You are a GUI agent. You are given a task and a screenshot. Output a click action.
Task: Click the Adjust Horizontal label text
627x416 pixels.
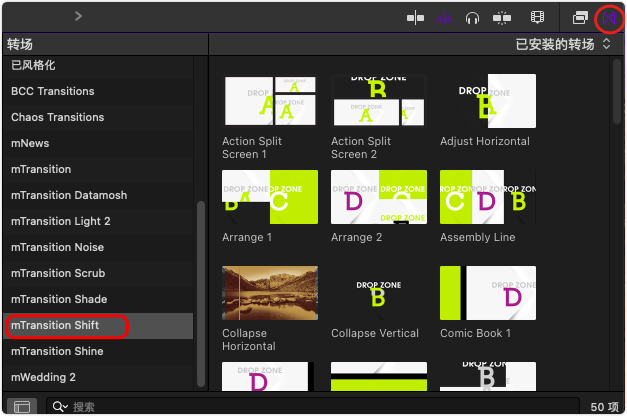(x=485, y=141)
